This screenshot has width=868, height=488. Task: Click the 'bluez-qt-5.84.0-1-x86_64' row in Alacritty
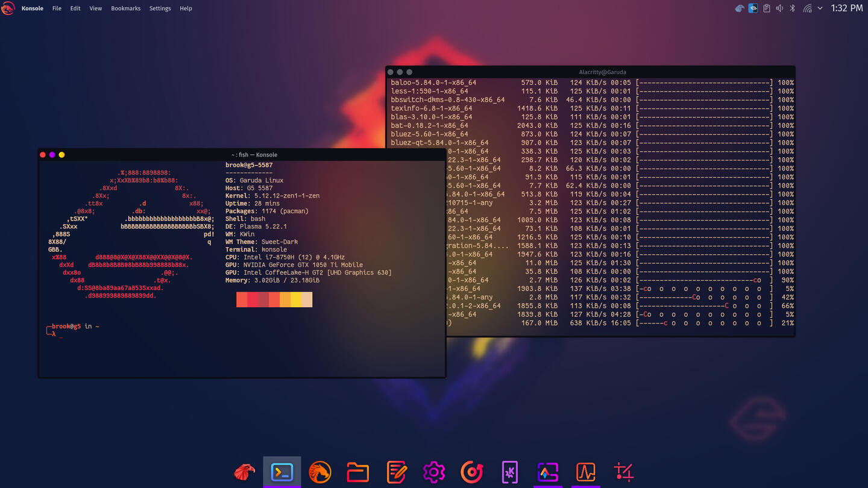coord(592,143)
